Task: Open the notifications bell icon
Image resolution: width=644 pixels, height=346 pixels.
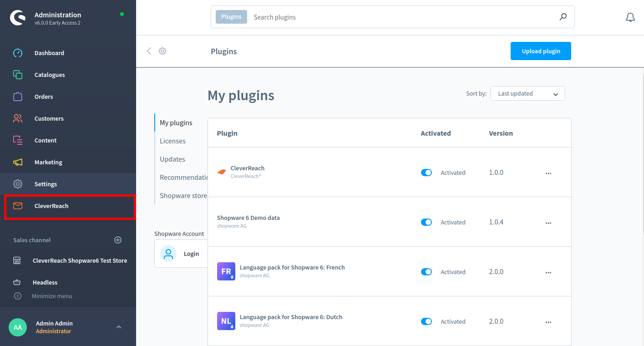Action: (630, 17)
